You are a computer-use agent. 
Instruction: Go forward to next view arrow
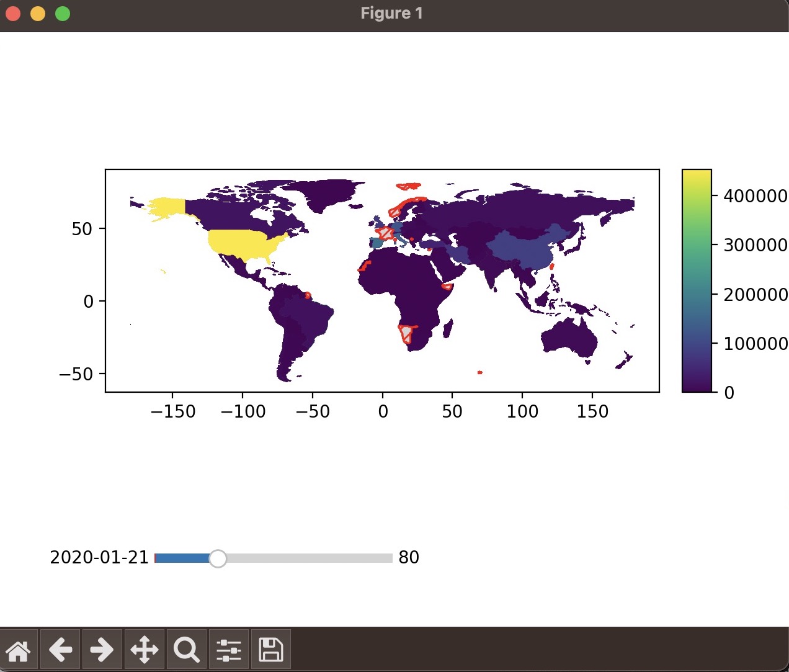[x=102, y=650]
